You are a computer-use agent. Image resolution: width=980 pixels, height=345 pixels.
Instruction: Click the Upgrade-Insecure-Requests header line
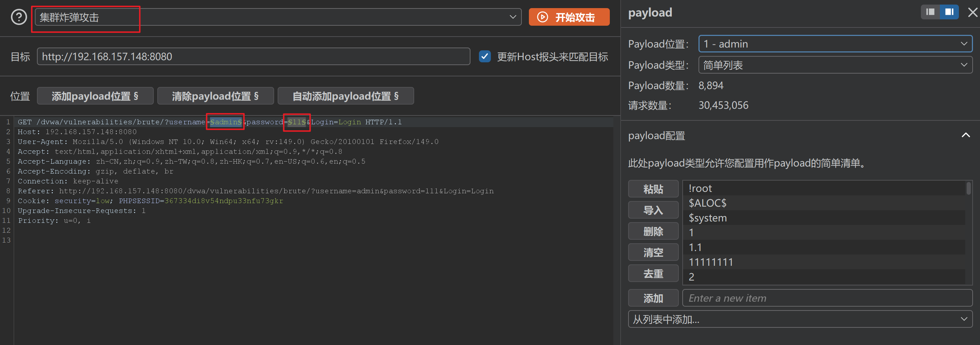click(x=81, y=211)
